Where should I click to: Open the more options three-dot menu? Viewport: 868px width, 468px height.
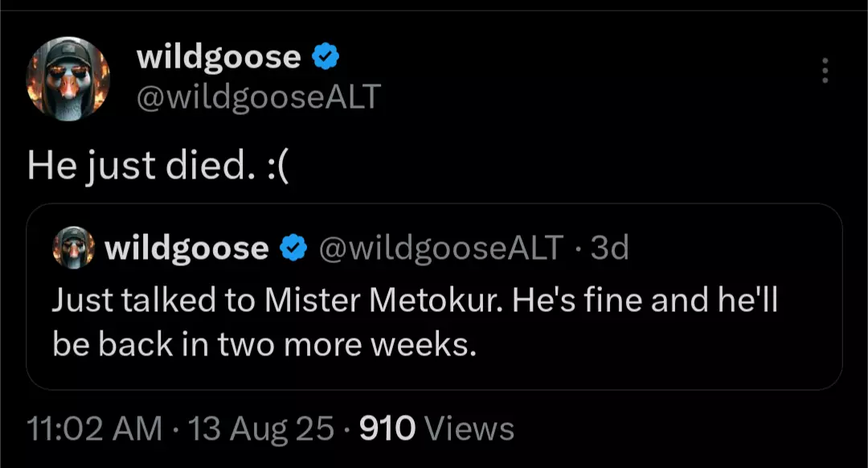point(825,70)
